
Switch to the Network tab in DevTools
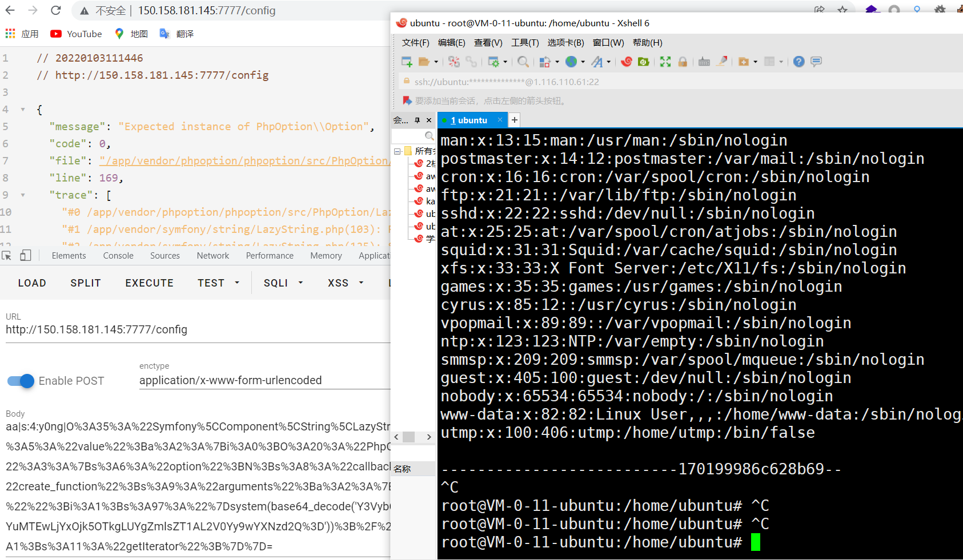[213, 256]
